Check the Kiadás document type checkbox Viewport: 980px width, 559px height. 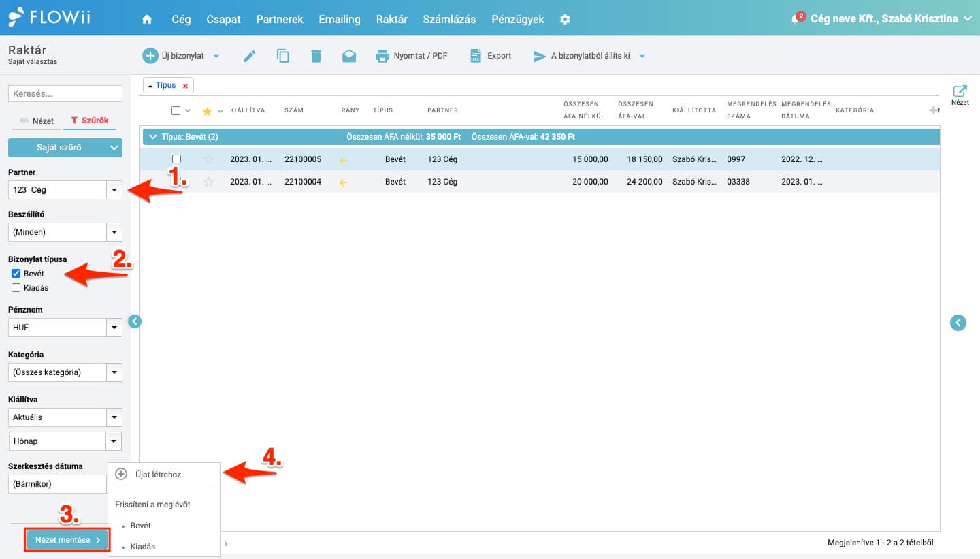tap(16, 288)
